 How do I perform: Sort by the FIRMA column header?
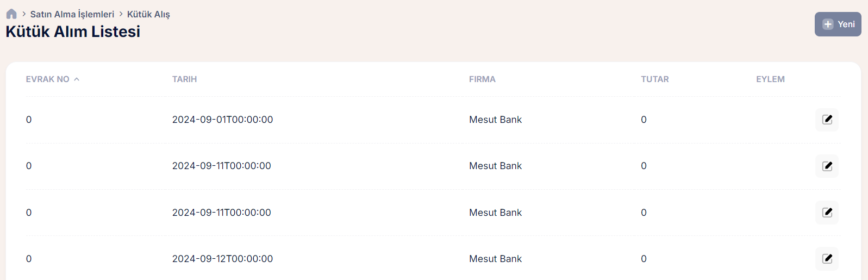tap(482, 79)
